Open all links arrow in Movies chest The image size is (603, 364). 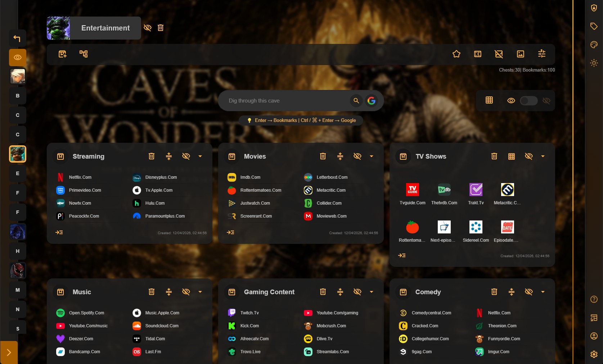(231, 232)
